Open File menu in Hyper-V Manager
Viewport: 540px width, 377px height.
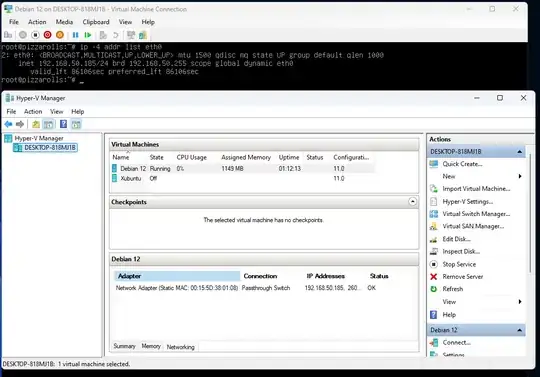11,112
